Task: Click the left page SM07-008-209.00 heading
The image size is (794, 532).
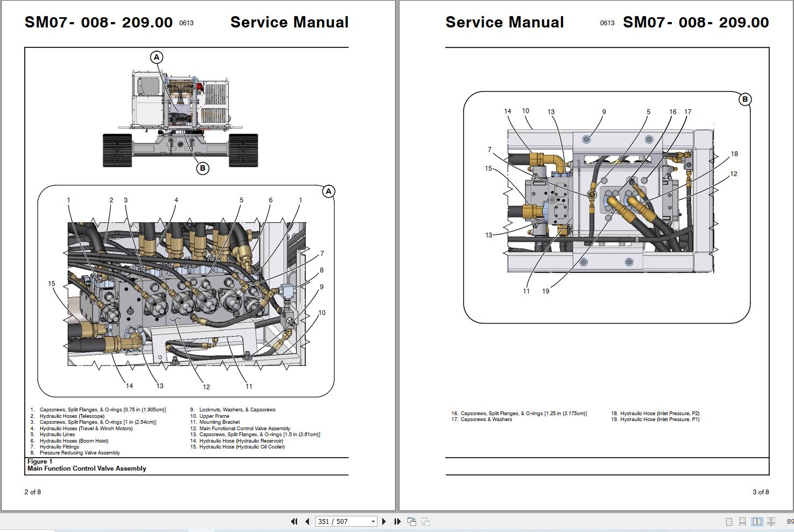Action: click(x=99, y=23)
